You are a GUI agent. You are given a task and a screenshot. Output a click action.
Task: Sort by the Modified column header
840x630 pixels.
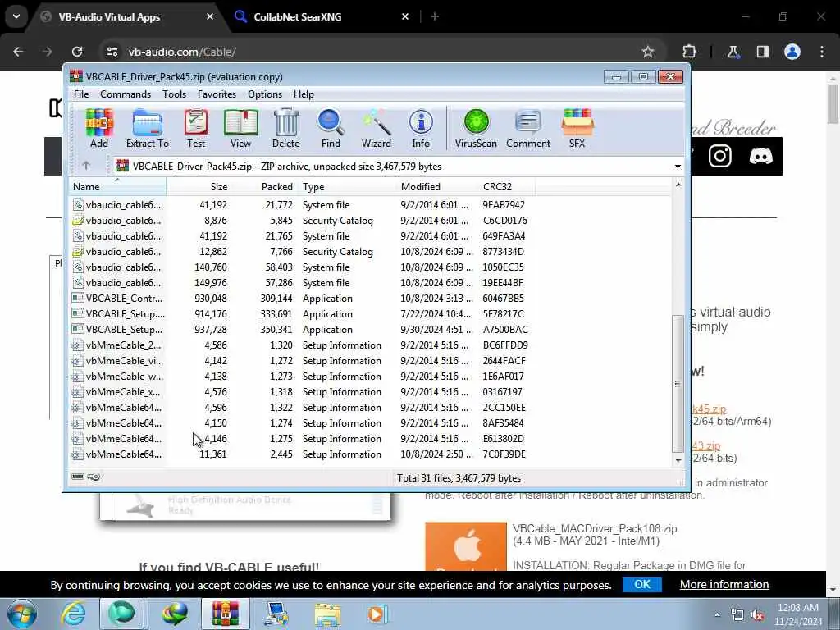coord(438,187)
